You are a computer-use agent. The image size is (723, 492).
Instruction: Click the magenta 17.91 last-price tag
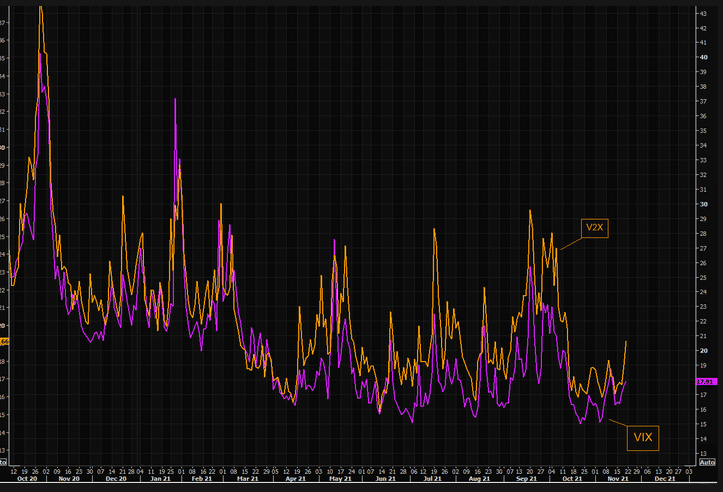[706, 382]
